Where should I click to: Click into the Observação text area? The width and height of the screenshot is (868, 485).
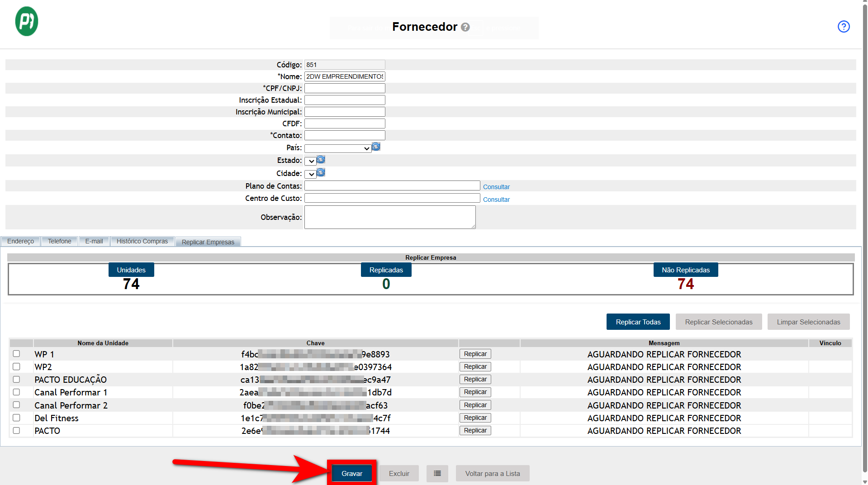[389, 217]
